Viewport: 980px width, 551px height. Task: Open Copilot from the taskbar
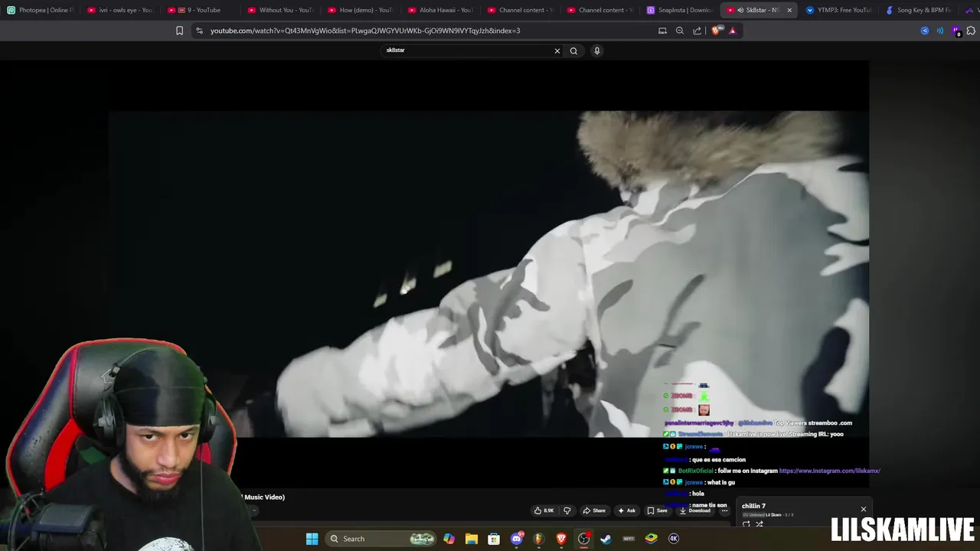click(x=449, y=539)
